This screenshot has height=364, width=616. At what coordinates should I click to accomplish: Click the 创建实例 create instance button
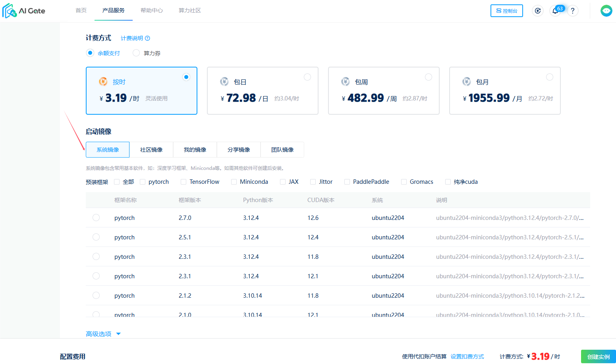tap(599, 357)
